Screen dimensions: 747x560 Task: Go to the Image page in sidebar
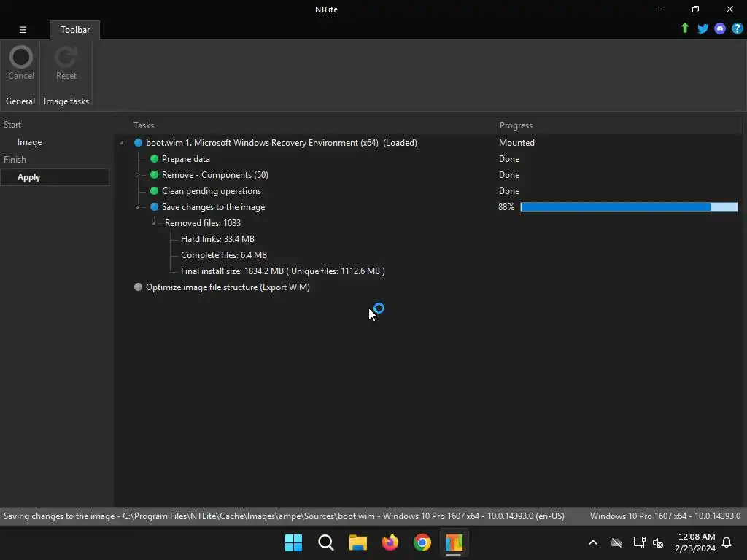(29, 142)
